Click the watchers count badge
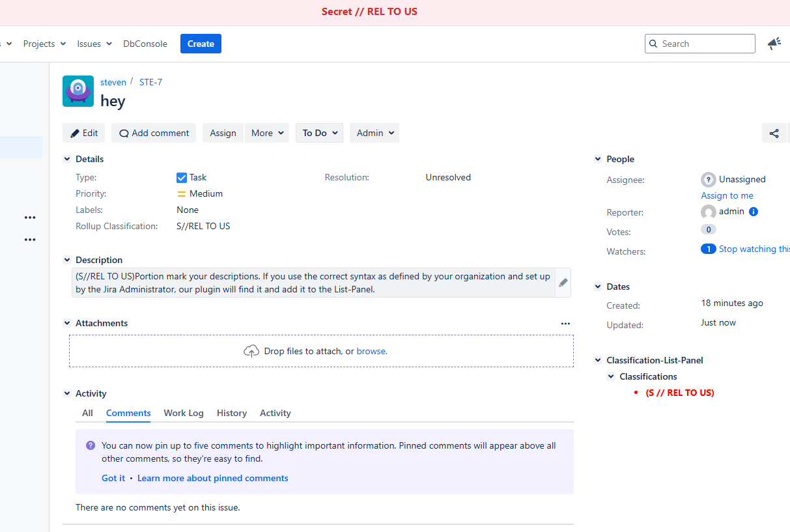Viewport: 790px width, 532px height. pos(708,249)
